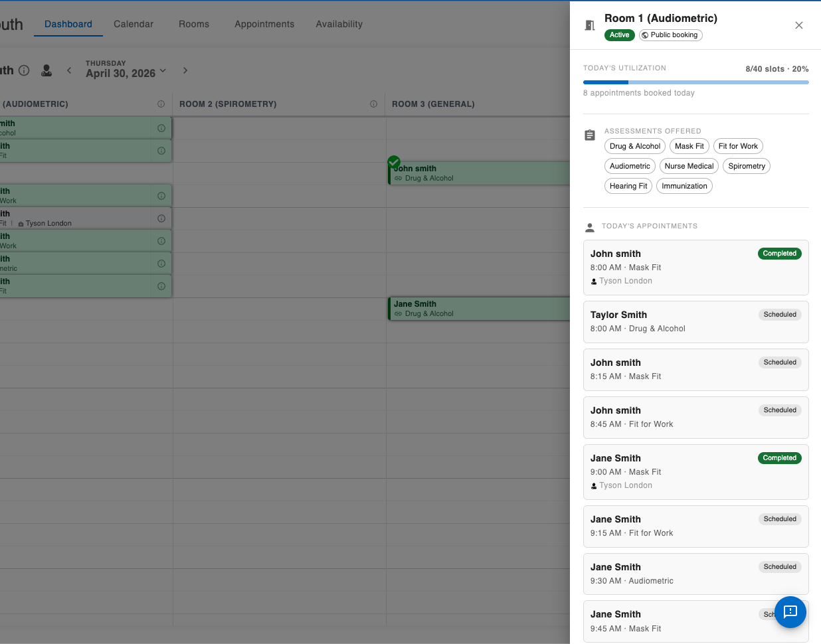Click info icon beside the location name
The image size is (821, 644).
pyautogui.click(x=24, y=70)
